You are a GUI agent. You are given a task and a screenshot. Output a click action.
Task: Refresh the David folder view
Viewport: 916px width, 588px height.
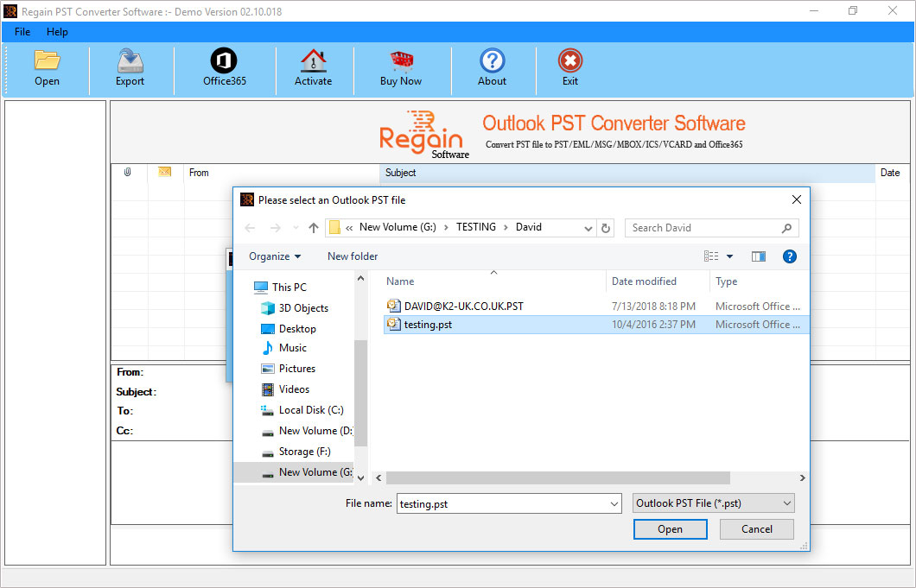pos(606,228)
